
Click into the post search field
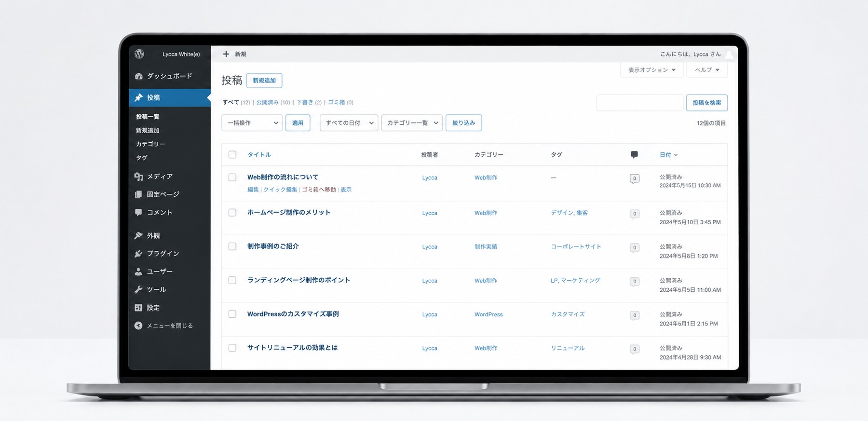click(640, 103)
